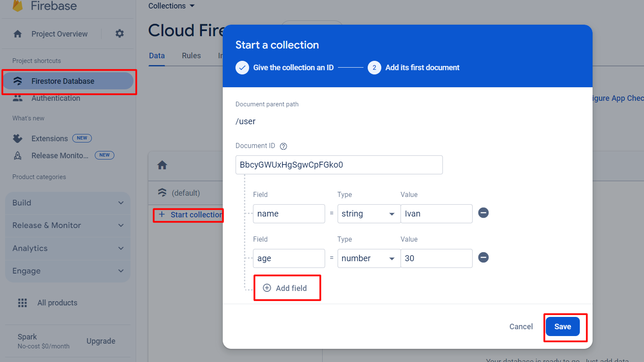Open Authentication from sidebar

(x=56, y=98)
